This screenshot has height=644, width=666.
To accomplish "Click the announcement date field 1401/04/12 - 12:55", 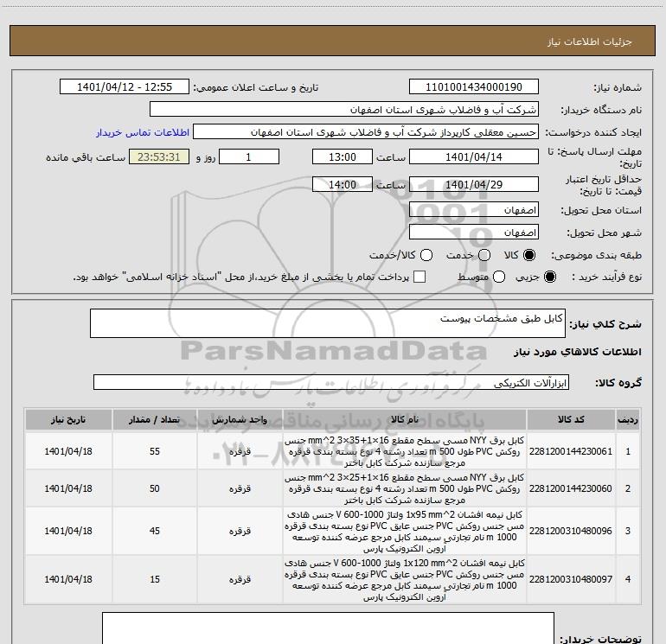I will [x=125, y=87].
